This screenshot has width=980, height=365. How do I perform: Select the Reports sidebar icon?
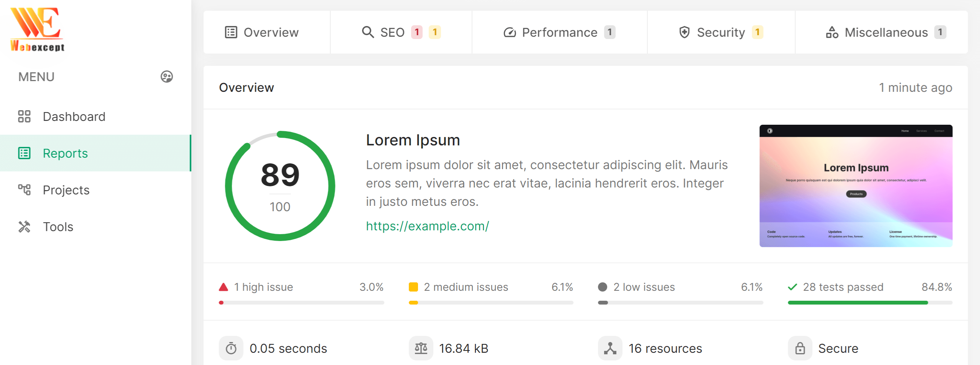click(24, 153)
